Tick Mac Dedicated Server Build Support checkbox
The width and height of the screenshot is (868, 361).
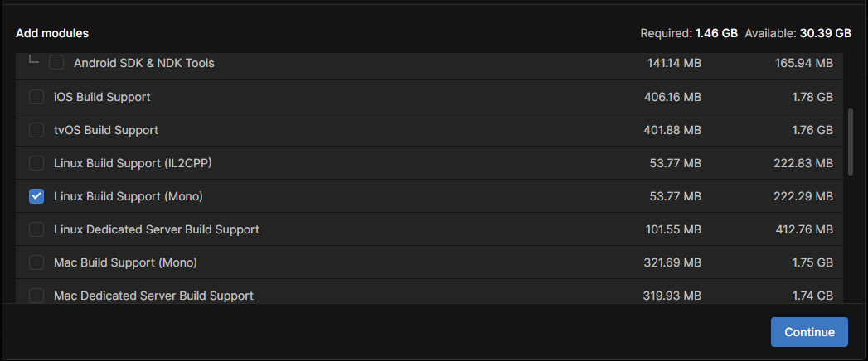[x=36, y=295]
